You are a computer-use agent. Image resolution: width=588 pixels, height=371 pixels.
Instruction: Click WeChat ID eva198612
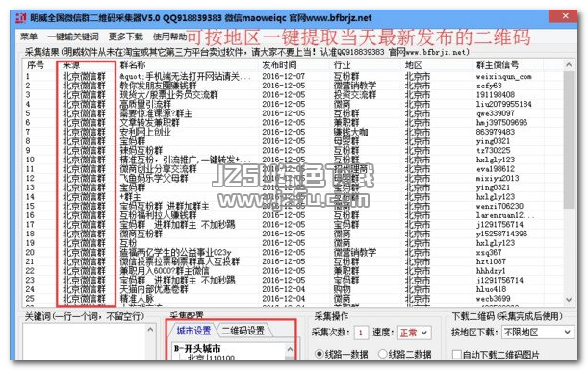496,169
